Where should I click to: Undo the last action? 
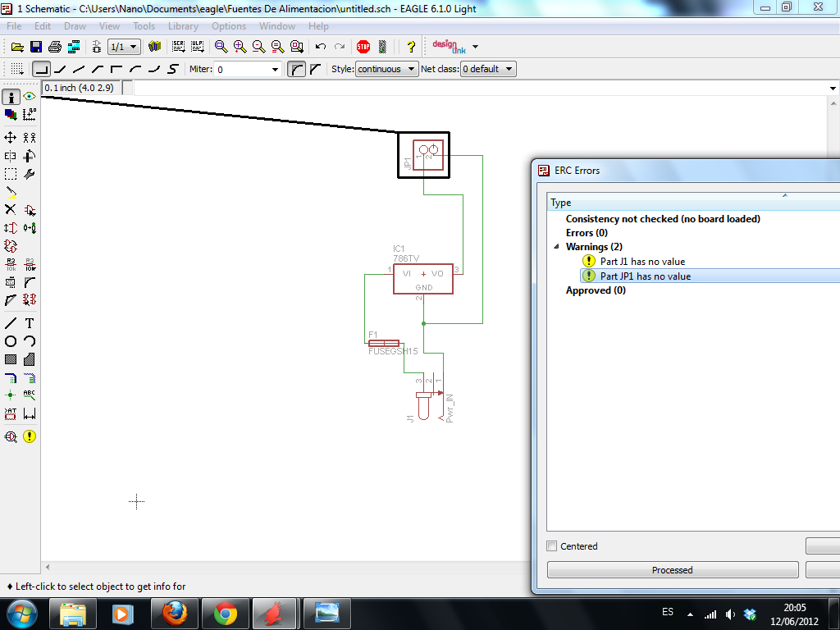321,47
